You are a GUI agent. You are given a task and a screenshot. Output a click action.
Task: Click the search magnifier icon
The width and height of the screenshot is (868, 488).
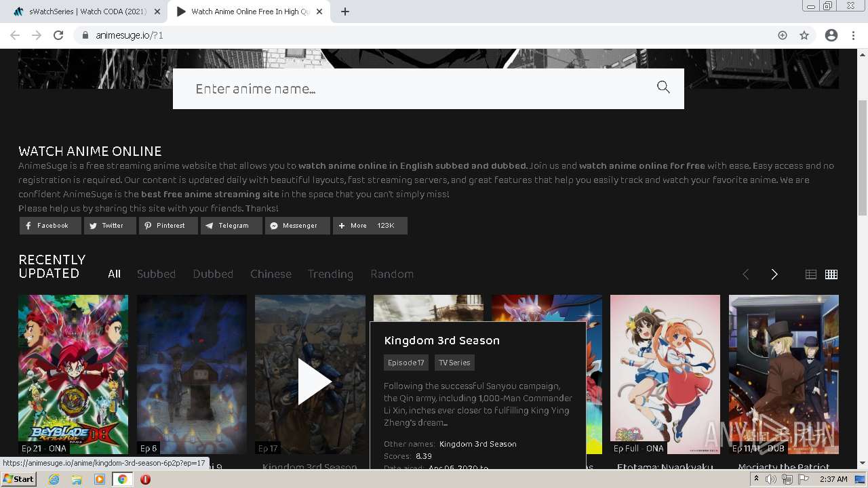pos(663,87)
